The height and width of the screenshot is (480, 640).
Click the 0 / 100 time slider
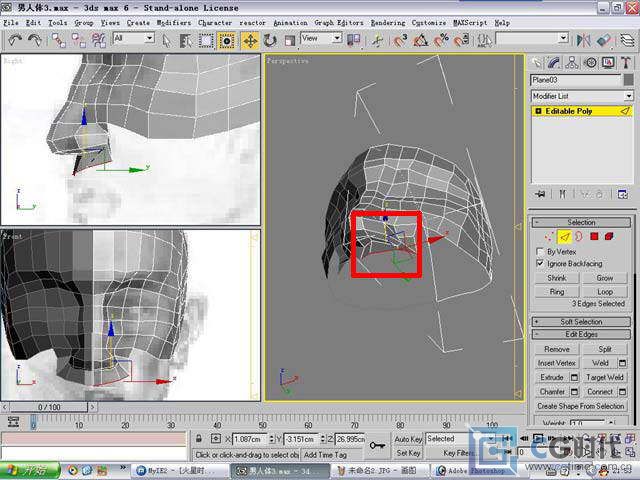pyautogui.click(x=49, y=407)
